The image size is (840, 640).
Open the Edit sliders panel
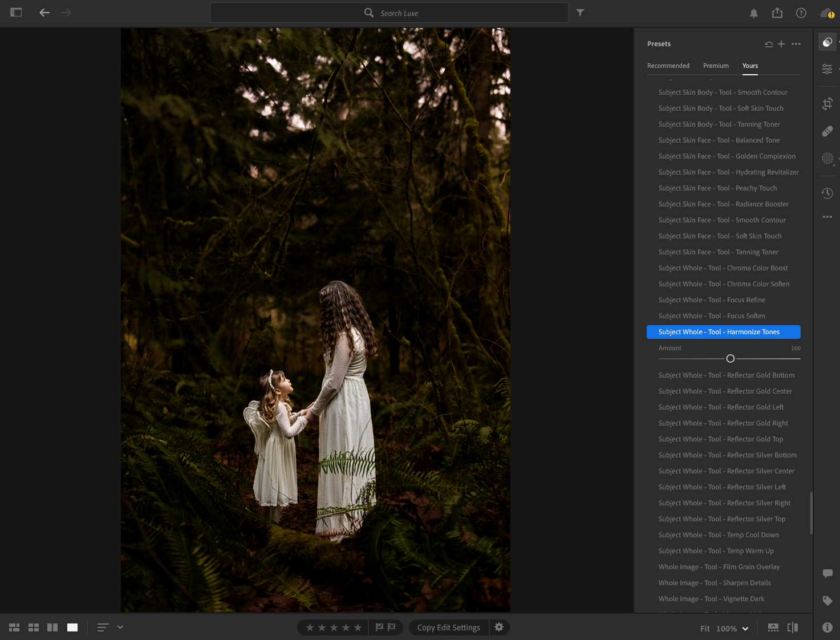(827, 69)
